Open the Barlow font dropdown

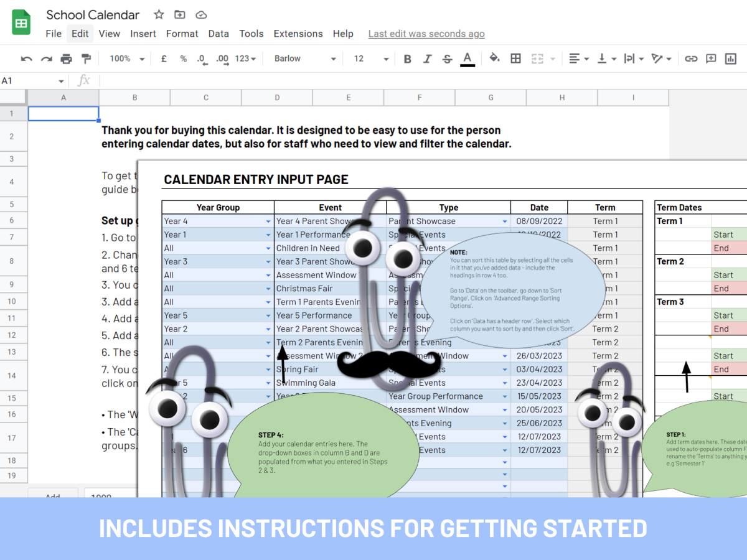click(305, 58)
